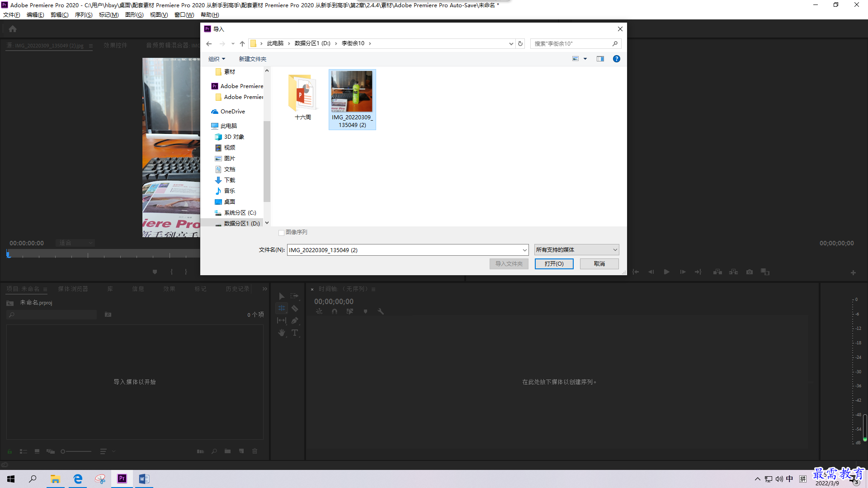Click the Up one level arrow
The image size is (868, 488).
242,43
